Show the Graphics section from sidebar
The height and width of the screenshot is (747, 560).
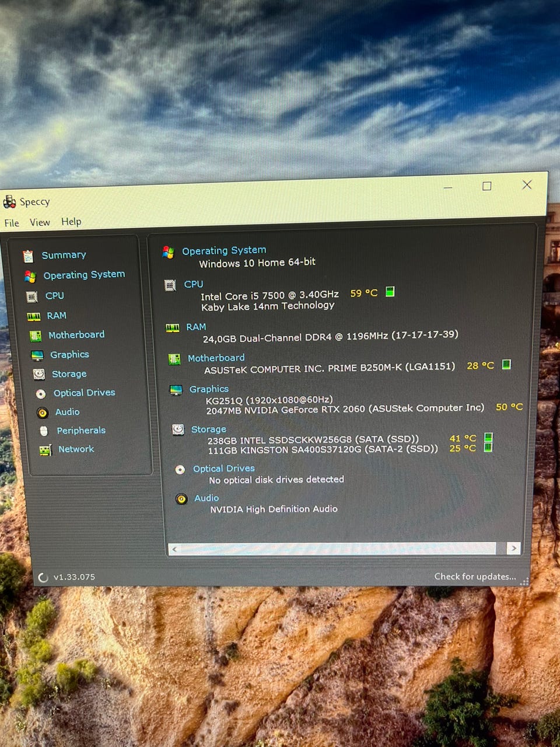[x=69, y=355]
